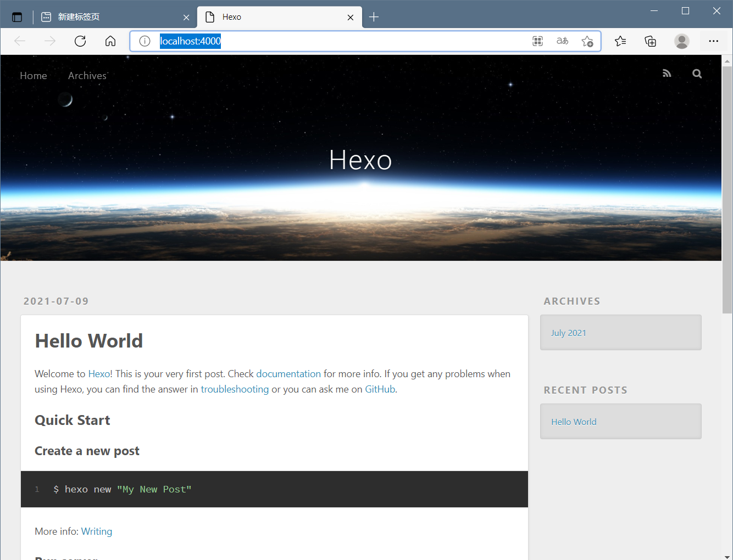
Task: Open the documentation link
Action: [288, 374]
